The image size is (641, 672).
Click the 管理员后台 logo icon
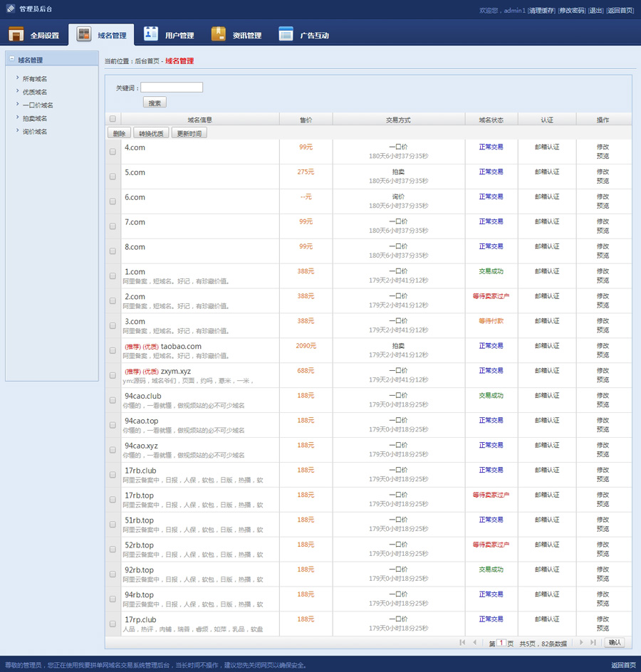click(11, 9)
